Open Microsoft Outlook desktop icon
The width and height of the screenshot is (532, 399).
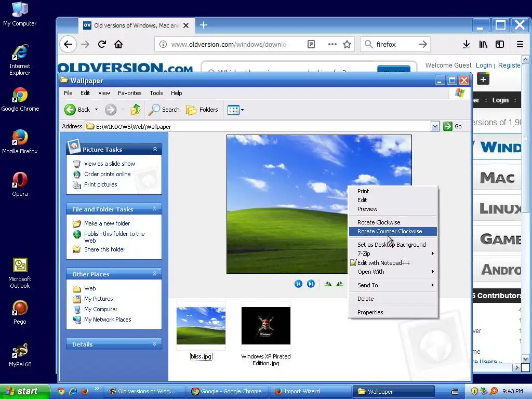click(x=20, y=273)
